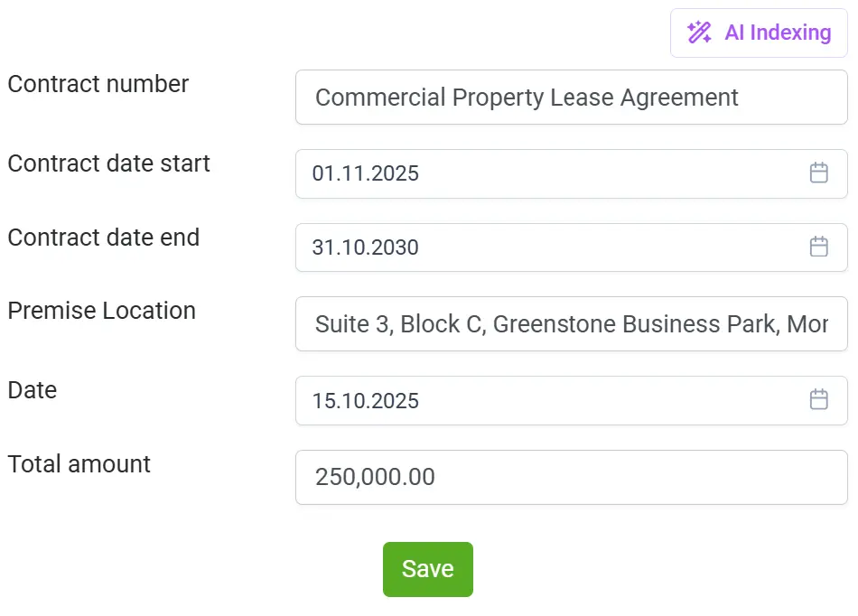Click the Contract number label
This screenshot has height=616, width=858.
click(x=98, y=84)
